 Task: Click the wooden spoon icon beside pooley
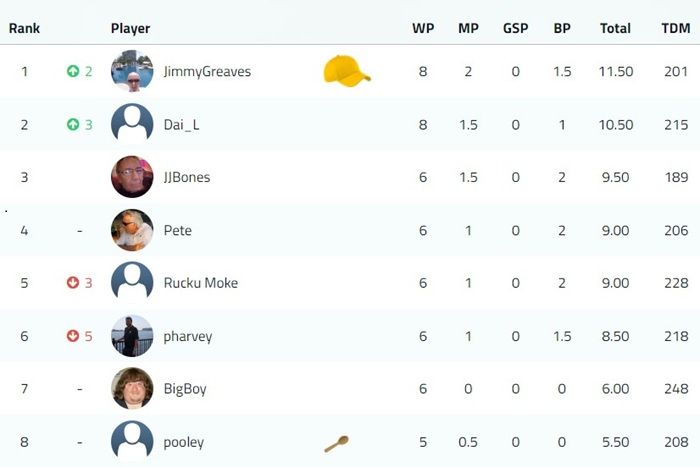click(337, 443)
